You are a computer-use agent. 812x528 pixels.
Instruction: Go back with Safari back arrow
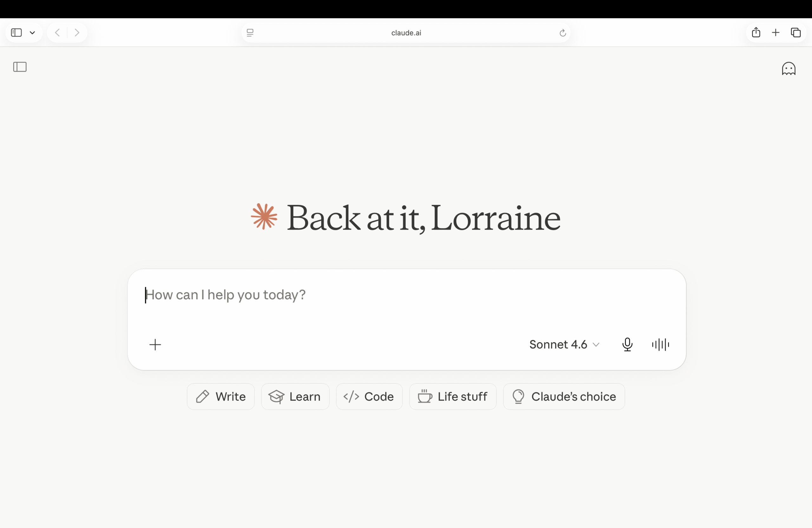(x=57, y=33)
